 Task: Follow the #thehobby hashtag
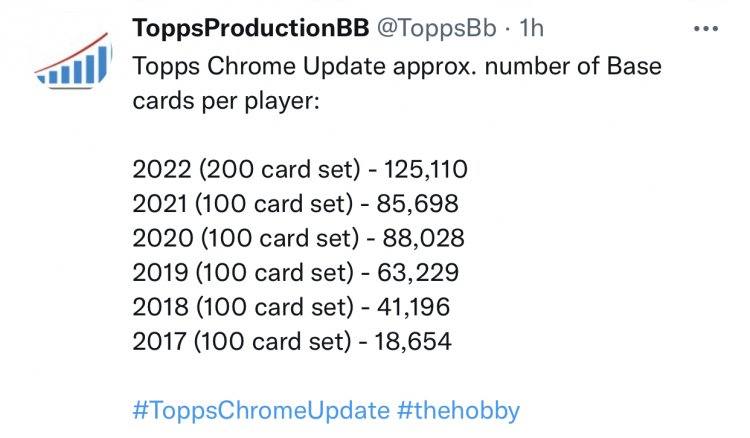[x=458, y=411]
